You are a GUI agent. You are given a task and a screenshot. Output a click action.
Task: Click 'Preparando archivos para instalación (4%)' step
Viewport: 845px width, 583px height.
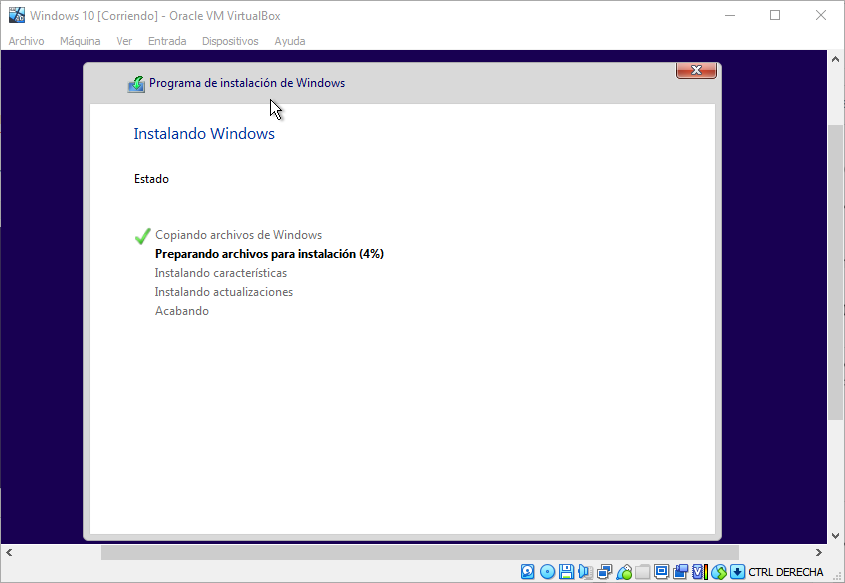269,254
